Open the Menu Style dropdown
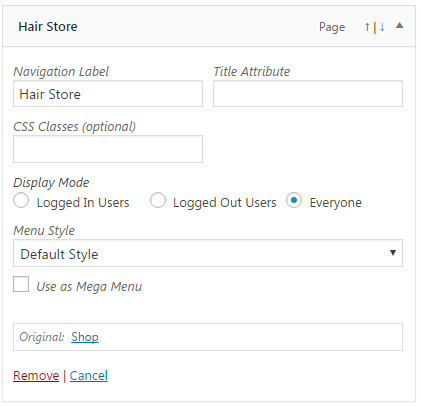This screenshot has height=407, width=421. [208, 253]
